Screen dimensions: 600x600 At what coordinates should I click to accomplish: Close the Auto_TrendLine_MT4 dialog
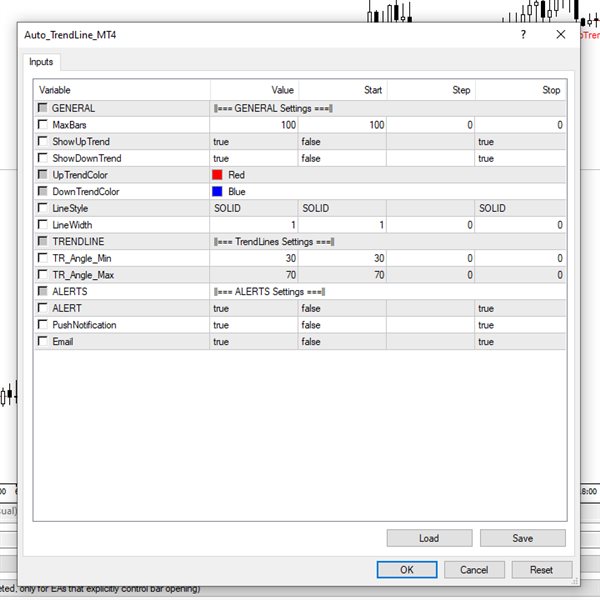pyautogui.click(x=561, y=34)
